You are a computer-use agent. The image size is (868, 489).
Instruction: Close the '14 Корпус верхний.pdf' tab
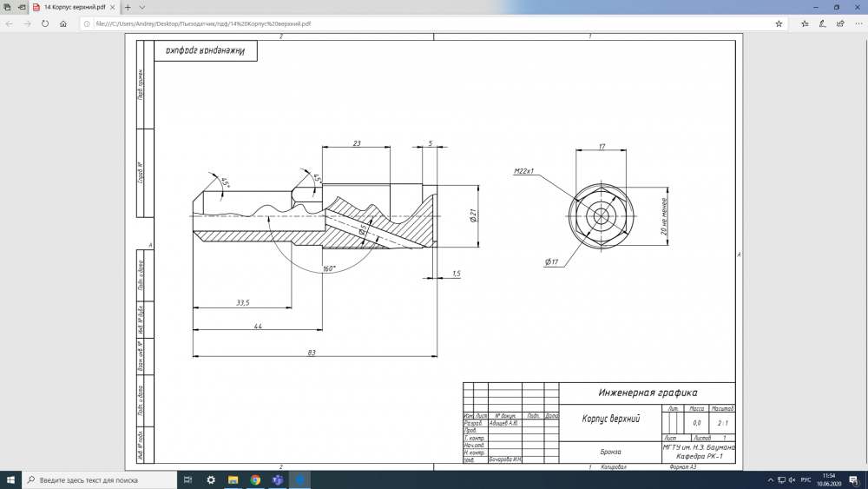112,7
